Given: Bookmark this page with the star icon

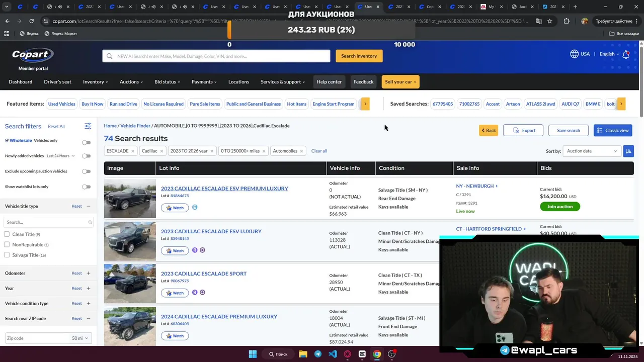Looking at the screenshot, I should pos(549,21).
